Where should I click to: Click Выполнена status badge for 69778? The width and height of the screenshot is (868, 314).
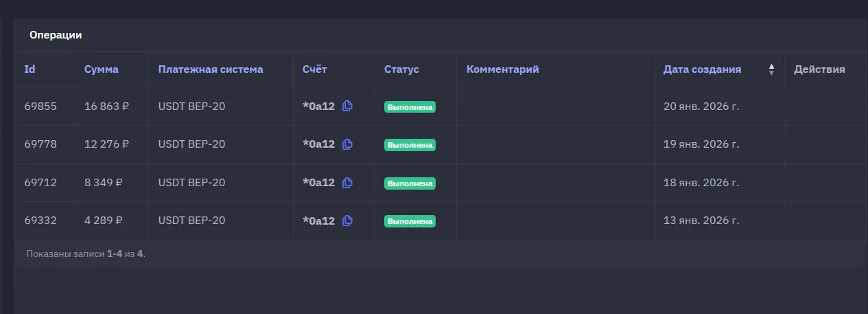pos(410,145)
